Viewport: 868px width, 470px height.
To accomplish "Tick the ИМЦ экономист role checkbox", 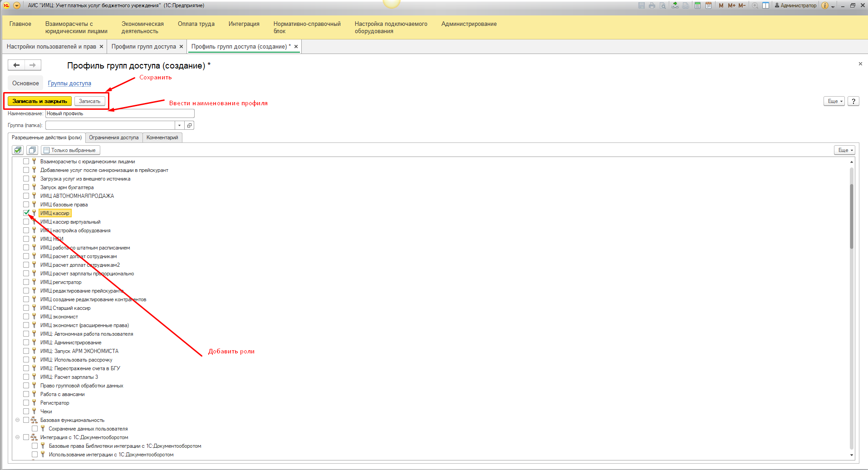I will [x=26, y=317].
